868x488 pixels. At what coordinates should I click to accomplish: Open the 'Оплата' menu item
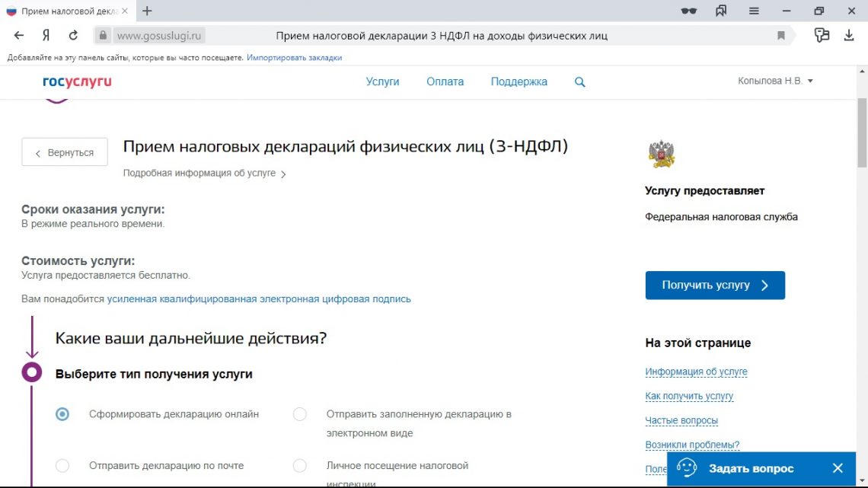point(445,82)
